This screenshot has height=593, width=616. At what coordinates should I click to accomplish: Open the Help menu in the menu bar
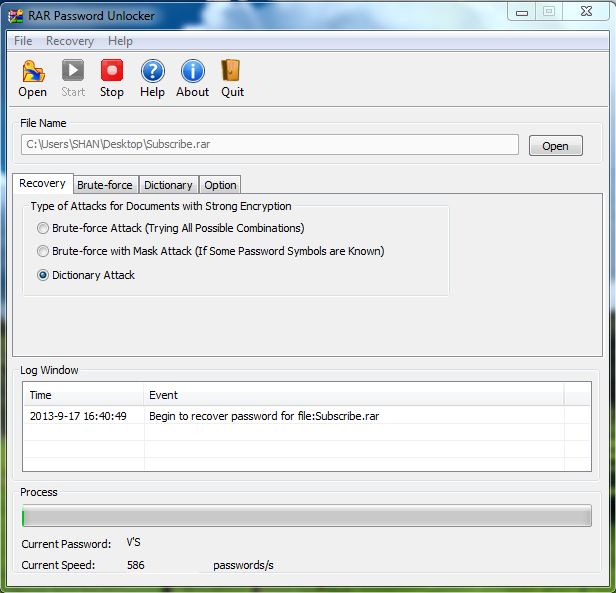coord(120,41)
